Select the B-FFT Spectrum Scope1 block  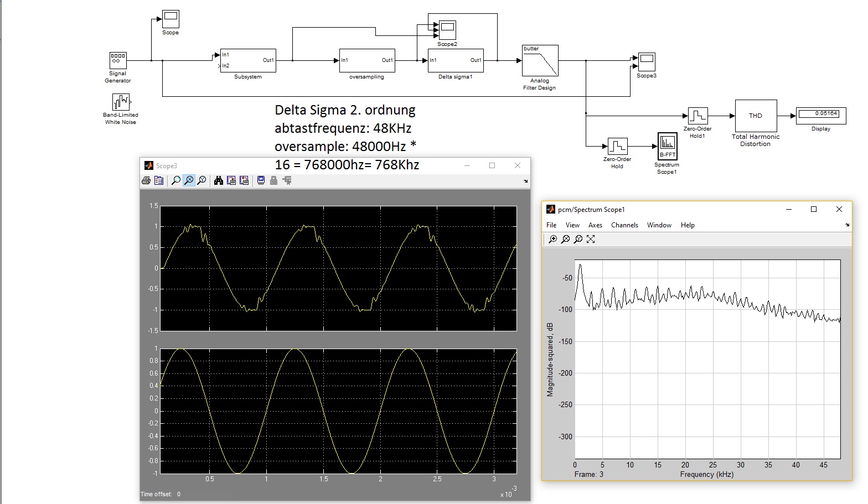(x=667, y=147)
